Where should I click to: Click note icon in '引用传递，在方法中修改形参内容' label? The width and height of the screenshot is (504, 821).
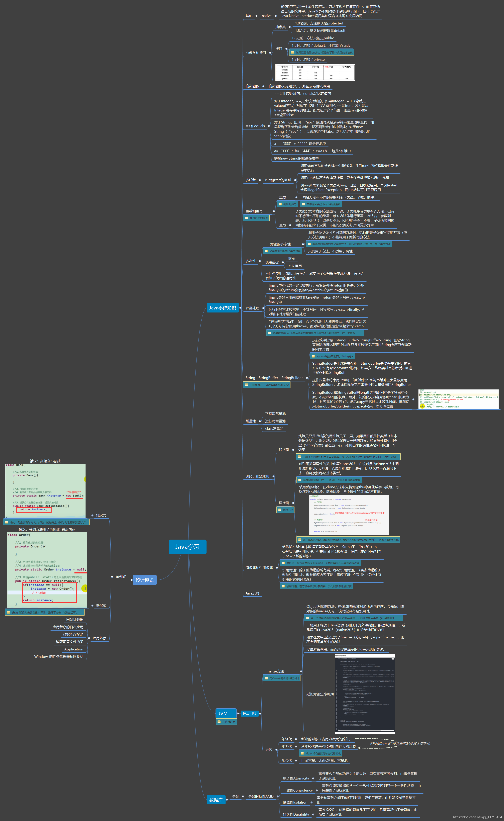(x=283, y=586)
